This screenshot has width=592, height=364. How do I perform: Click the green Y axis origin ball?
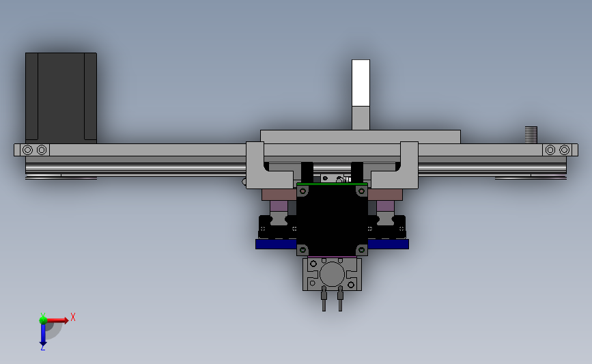(42, 320)
